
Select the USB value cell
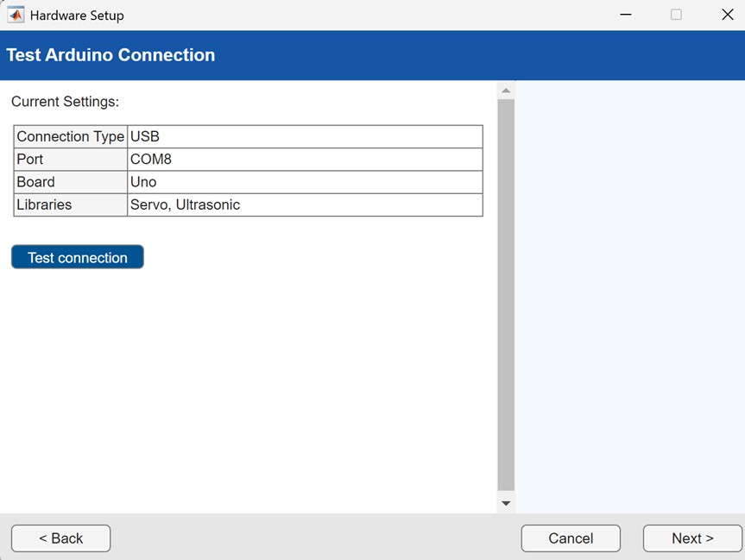pyautogui.click(x=304, y=136)
